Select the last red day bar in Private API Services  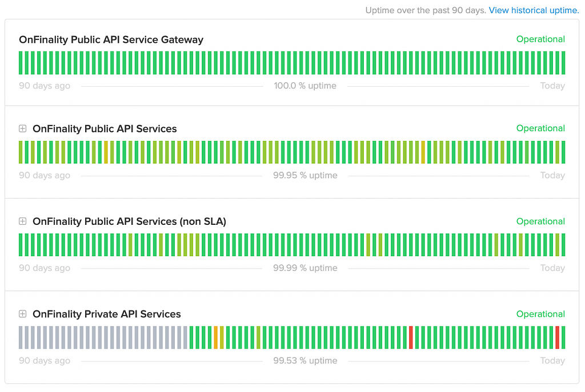pos(558,338)
